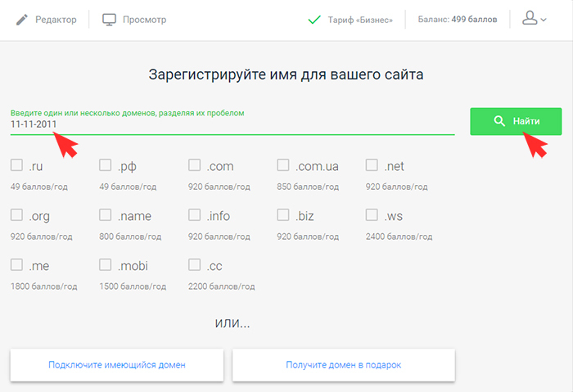Select the .net domain checkbox
Image resolution: width=573 pixels, height=392 pixels.
(372, 165)
